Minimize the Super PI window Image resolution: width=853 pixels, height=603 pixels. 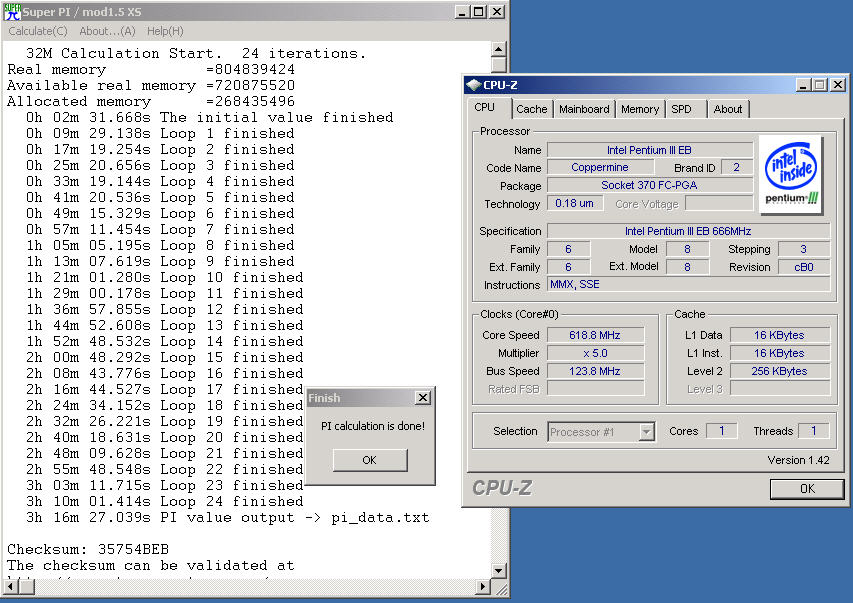462,11
